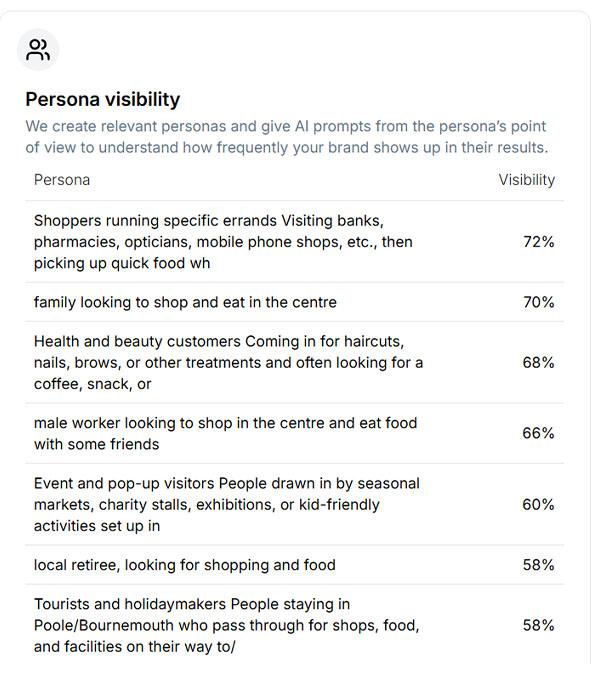This screenshot has height=700, width=600.
Task: Sort by the Visibility column header
Action: (526, 180)
